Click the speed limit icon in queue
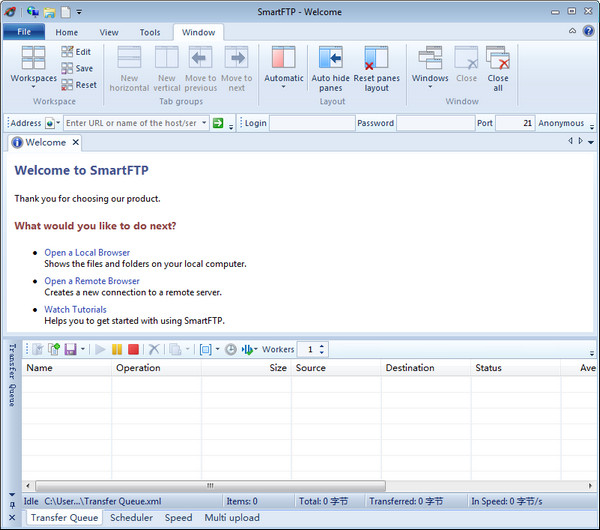Viewport: 600px width, 530px height. click(x=247, y=349)
